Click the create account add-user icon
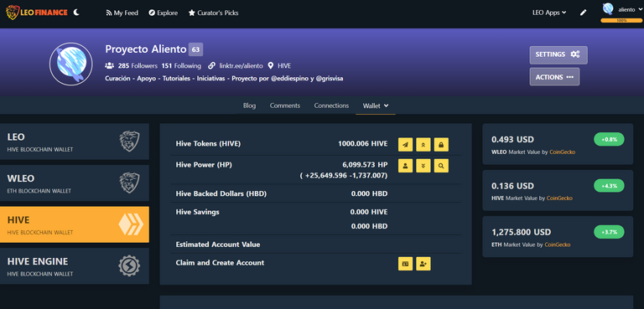Image resolution: width=644 pixels, height=309 pixels. click(423, 264)
